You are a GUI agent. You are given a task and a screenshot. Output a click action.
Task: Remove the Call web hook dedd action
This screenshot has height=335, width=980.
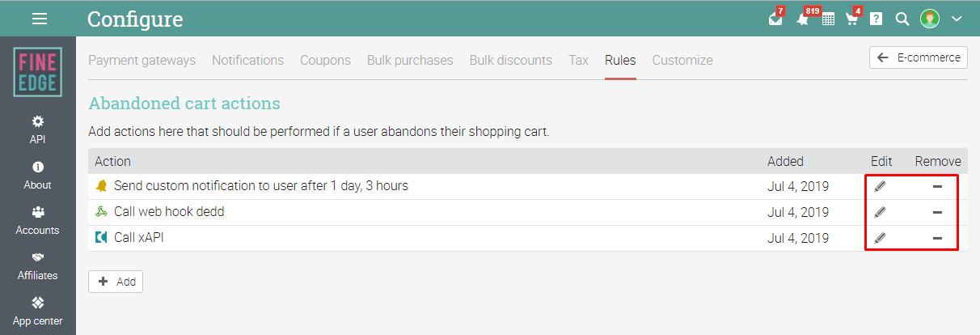(938, 213)
